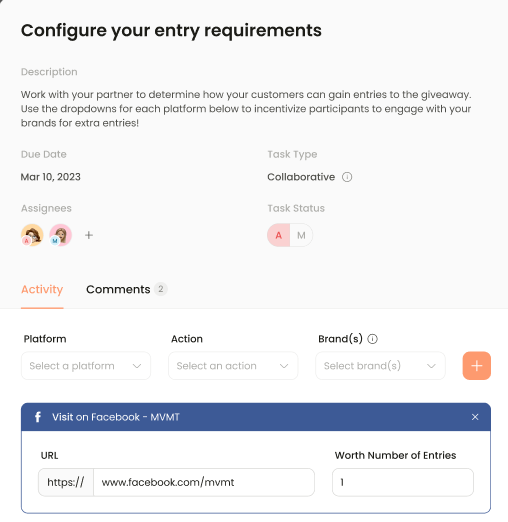Open the Select a platform dropdown
Screen dimensions: 508x522
click(x=86, y=366)
